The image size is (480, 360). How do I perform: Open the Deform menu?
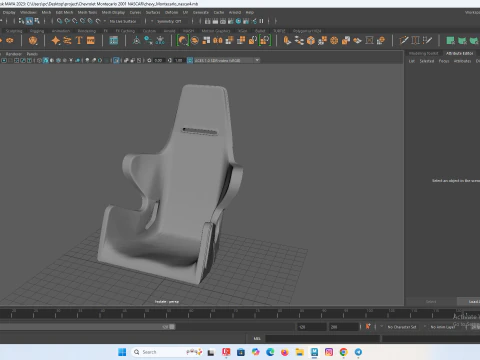click(x=171, y=12)
